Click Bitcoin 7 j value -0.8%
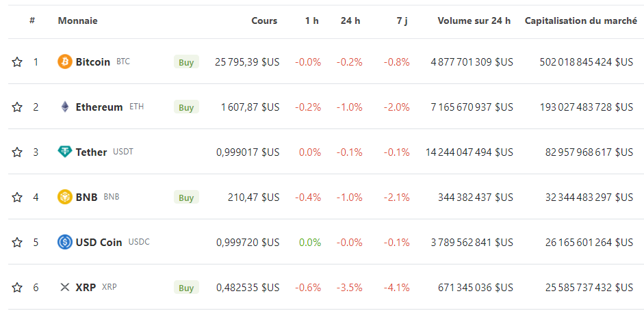 click(397, 62)
